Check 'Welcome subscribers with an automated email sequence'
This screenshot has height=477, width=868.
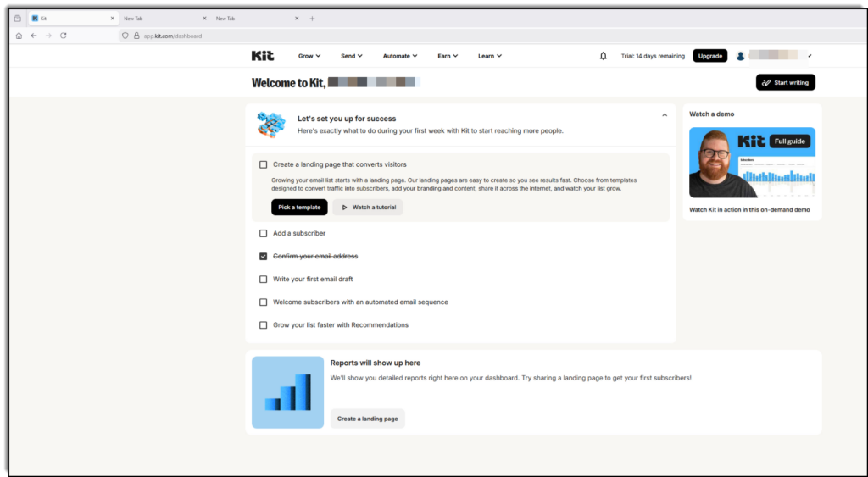tap(264, 302)
